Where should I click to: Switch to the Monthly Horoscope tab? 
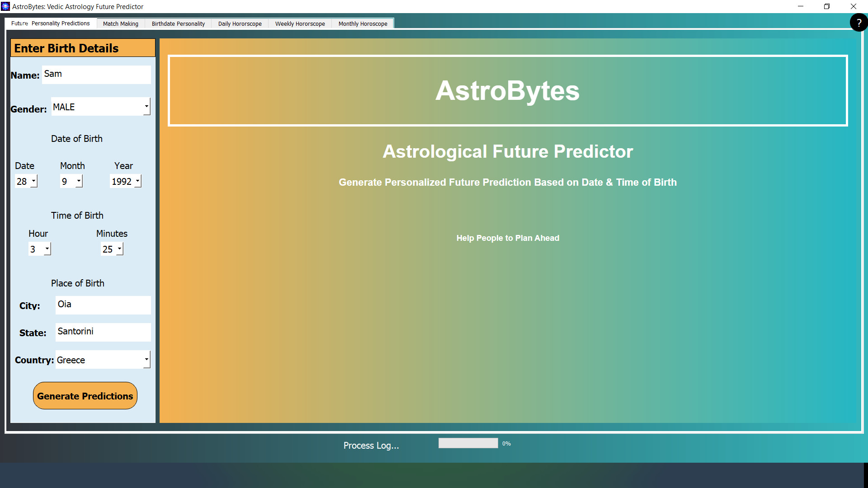[363, 23]
